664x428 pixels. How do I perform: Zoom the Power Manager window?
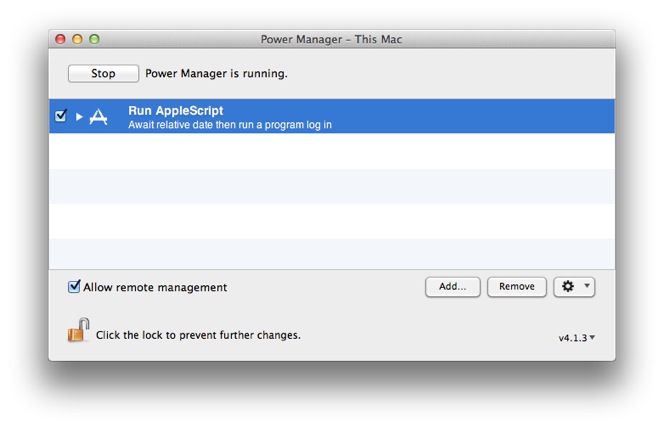click(94, 39)
